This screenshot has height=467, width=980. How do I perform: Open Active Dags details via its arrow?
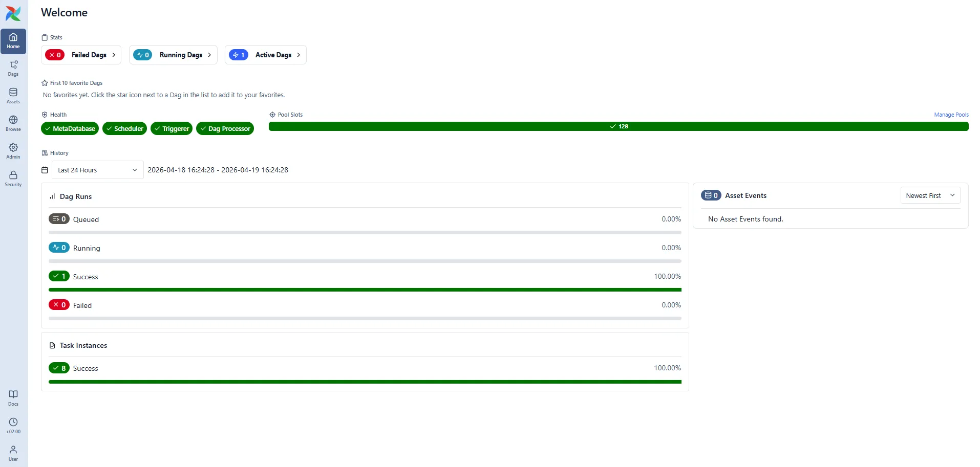tap(299, 55)
